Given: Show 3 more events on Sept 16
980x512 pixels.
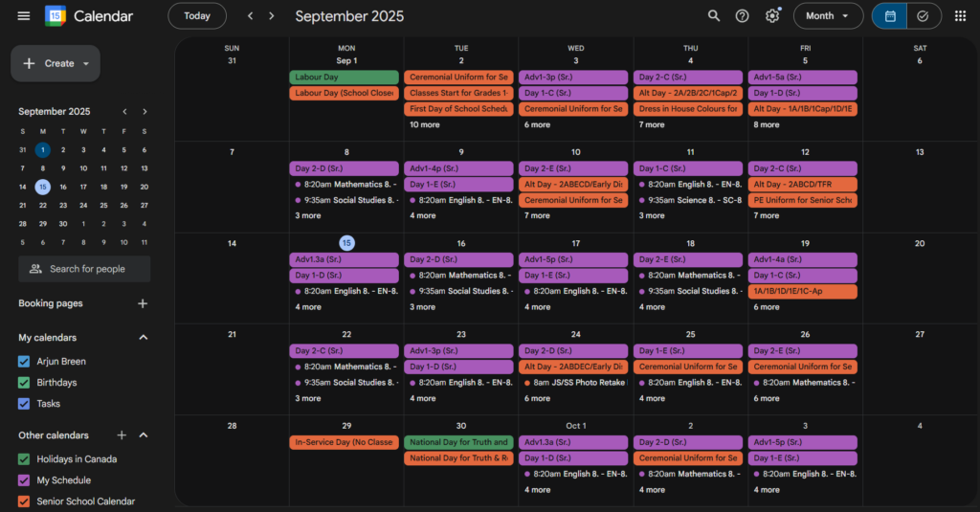Looking at the screenshot, I should pyautogui.click(x=422, y=307).
